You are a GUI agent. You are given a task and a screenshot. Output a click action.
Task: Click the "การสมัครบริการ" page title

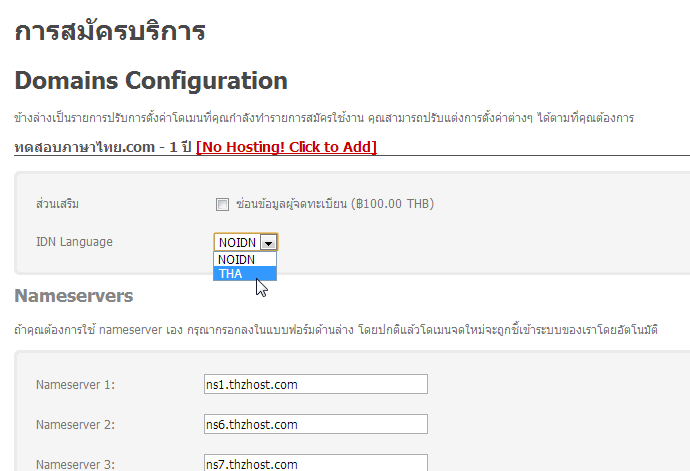110,31
